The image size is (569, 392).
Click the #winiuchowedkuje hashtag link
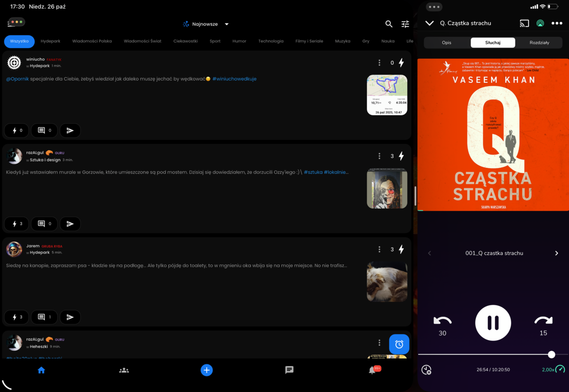coord(234,79)
